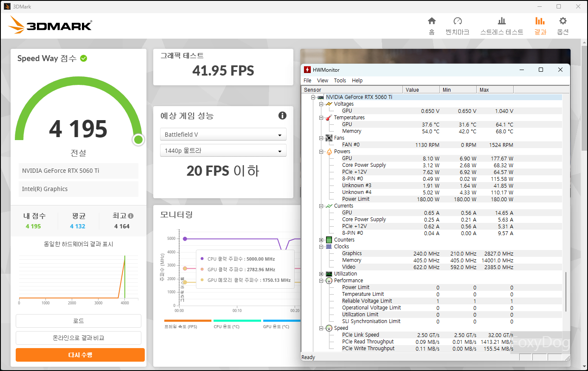Select the blue GPU temperature legend bar

pos(282,320)
